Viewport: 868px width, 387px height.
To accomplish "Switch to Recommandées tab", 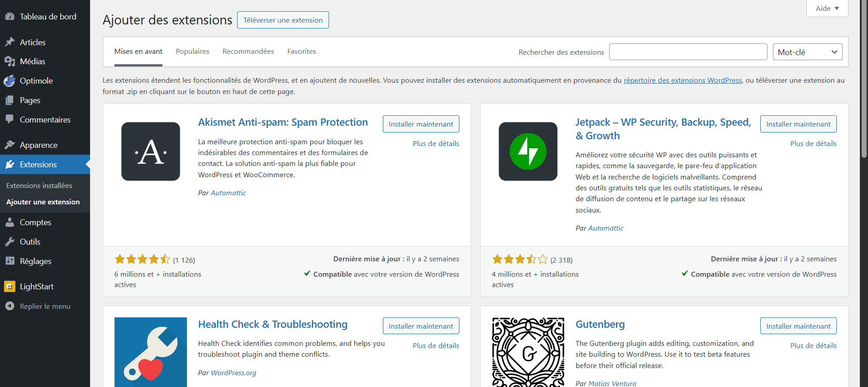I will (x=248, y=52).
